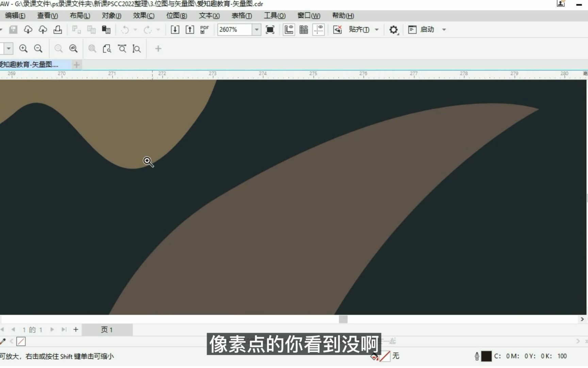Click the no-color swatch in palette

[21, 341]
